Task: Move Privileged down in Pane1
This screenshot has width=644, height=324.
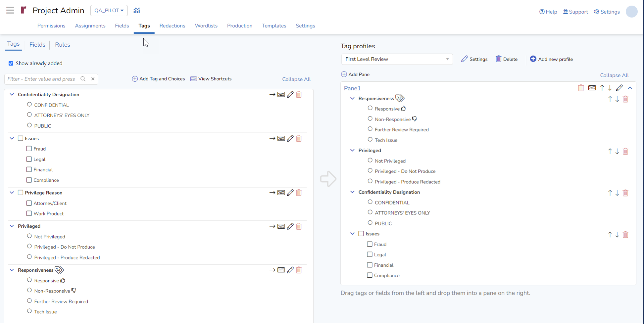Action: (617, 151)
